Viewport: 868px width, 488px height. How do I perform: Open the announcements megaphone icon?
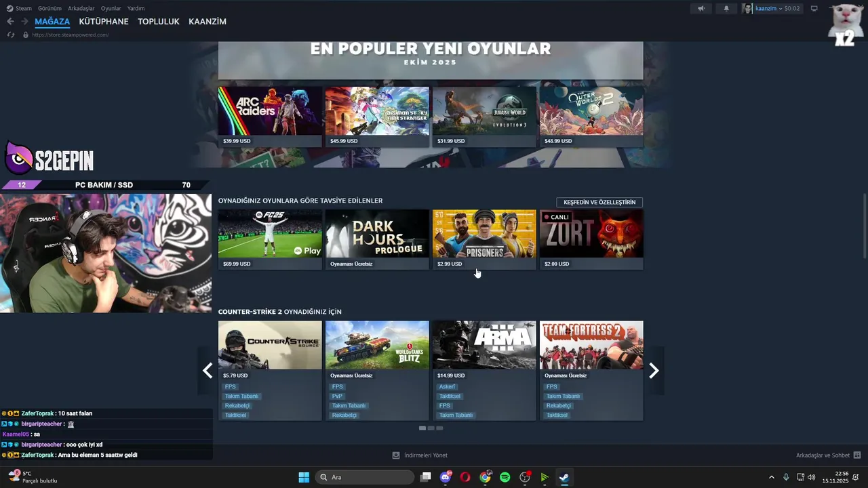701,8
